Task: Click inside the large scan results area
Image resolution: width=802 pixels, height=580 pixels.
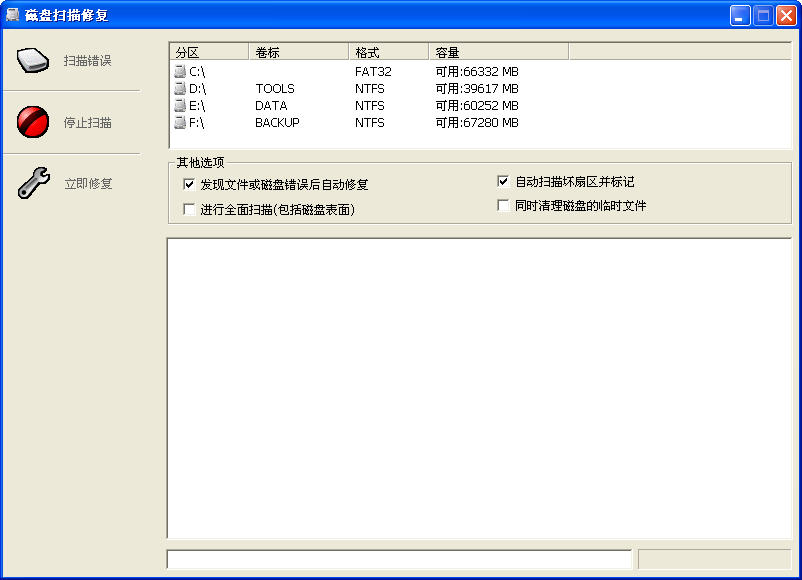Action: (479, 388)
